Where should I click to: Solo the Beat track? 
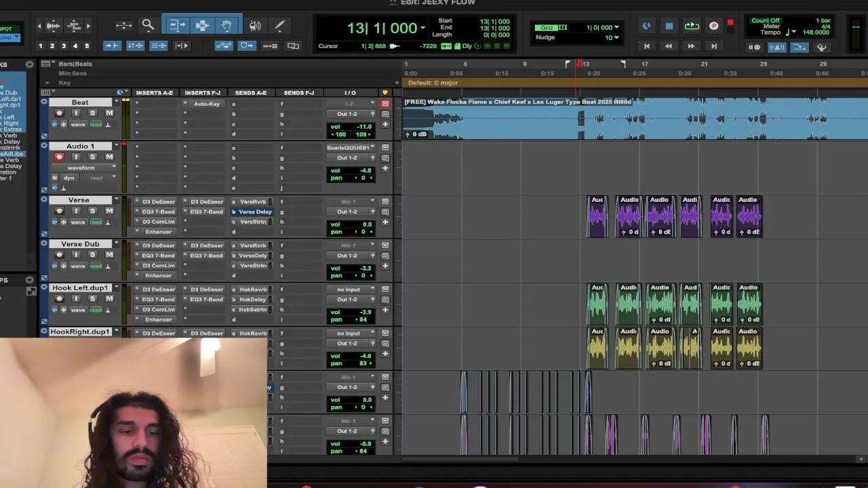click(x=92, y=113)
